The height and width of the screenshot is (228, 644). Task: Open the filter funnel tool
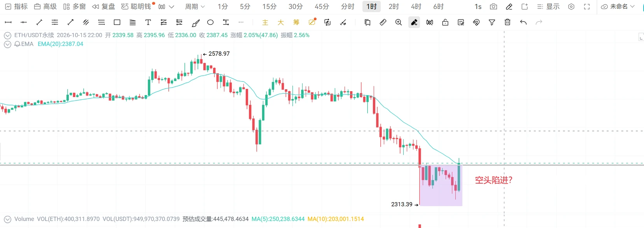[492, 22]
